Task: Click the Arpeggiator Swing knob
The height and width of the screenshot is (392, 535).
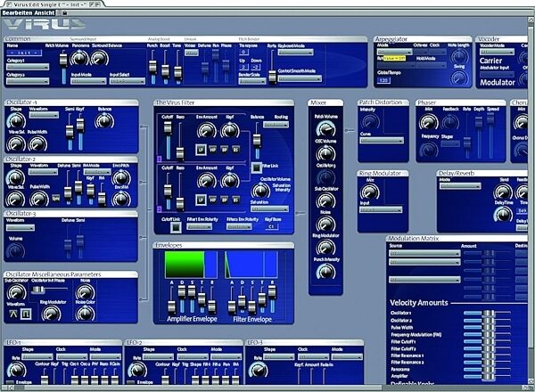Action: tap(459, 78)
